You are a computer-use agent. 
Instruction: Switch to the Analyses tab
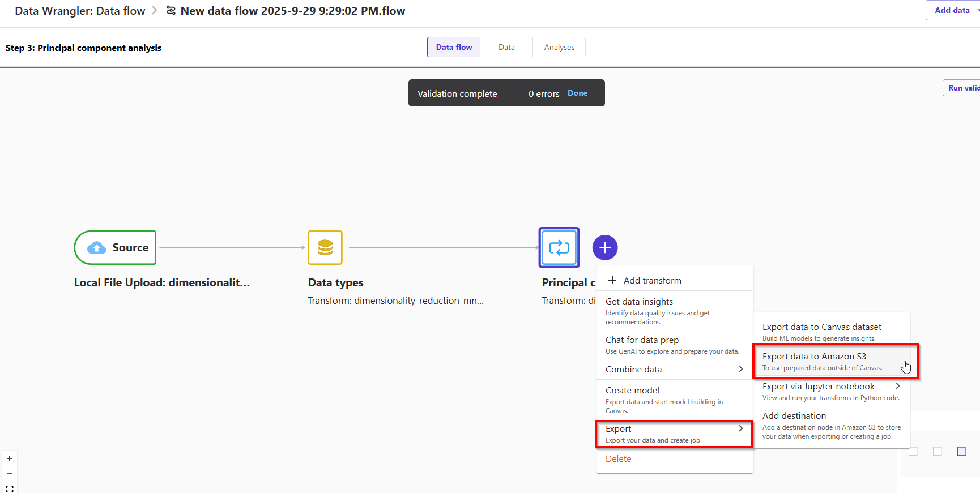click(x=559, y=47)
